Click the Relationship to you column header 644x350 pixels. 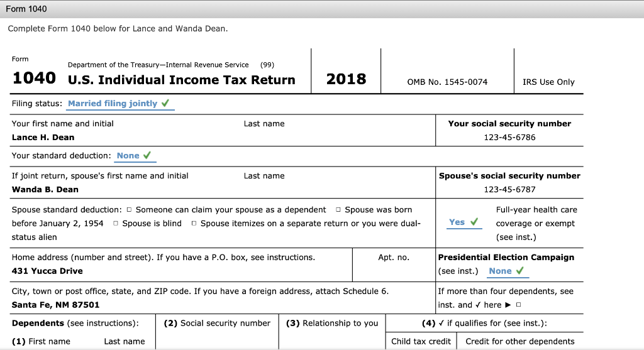tap(332, 324)
